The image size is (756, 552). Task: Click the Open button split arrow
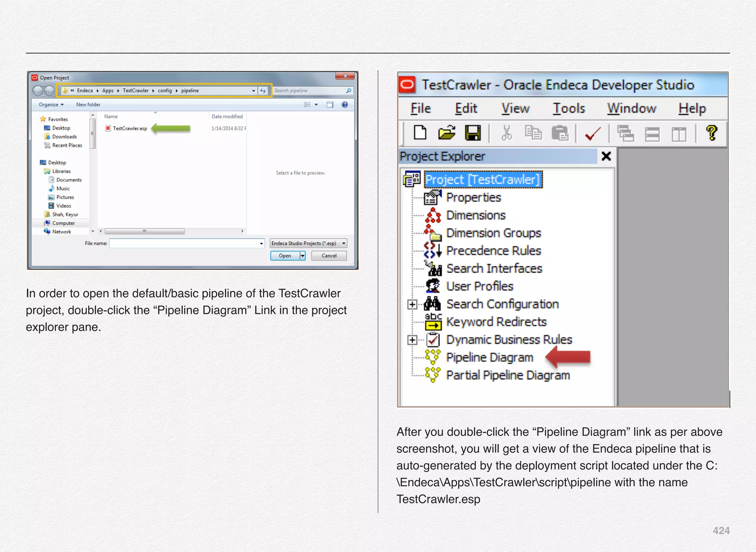(x=303, y=256)
